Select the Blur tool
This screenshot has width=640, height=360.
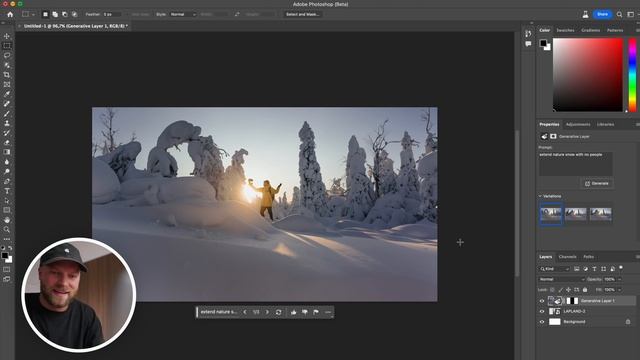[7, 162]
